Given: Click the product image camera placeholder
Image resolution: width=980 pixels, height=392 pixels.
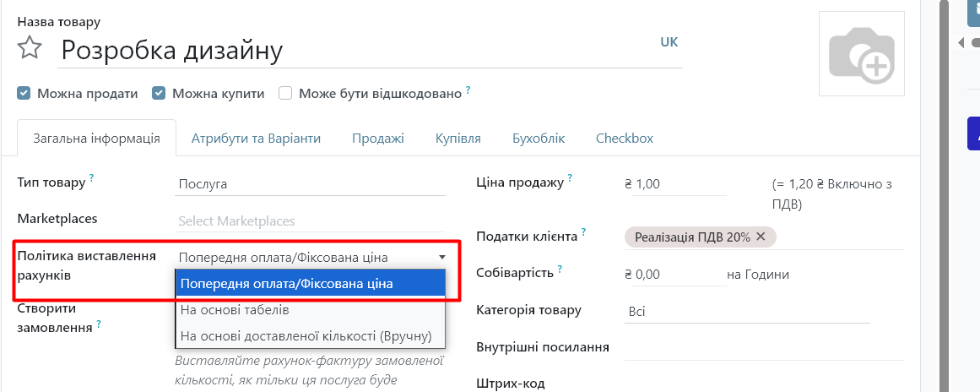Looking at the screenshot, I should tap(862, 54).
